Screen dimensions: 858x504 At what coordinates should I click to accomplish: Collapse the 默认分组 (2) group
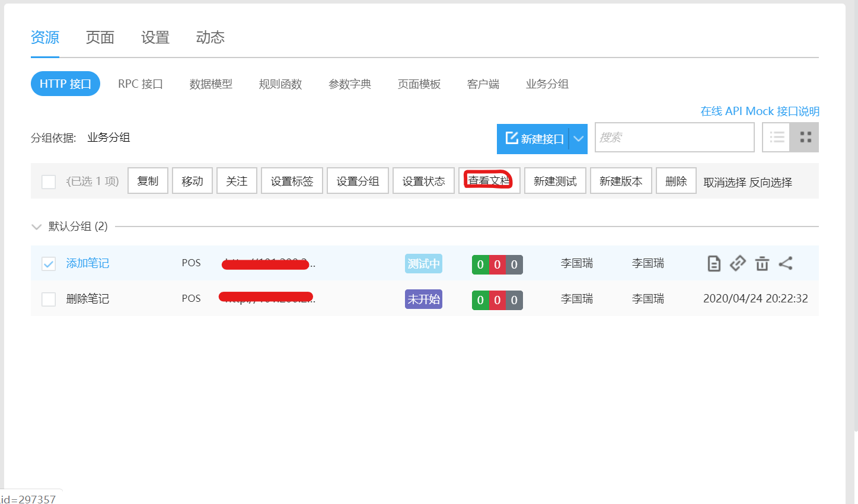[x=36, y=227]
